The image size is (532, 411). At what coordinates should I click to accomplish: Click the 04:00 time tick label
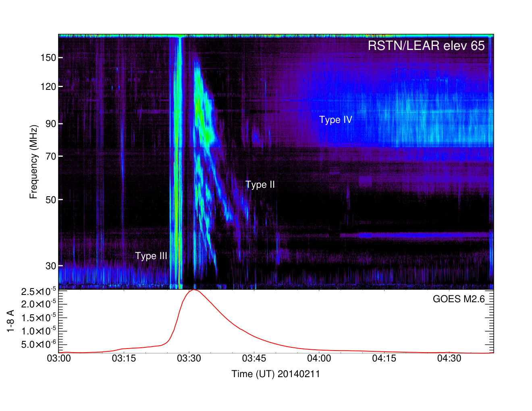click(319, 358)
